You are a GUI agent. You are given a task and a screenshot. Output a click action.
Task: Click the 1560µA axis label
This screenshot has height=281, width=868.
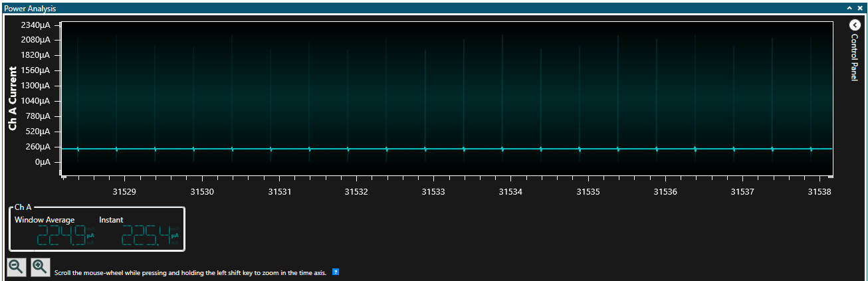35,70
